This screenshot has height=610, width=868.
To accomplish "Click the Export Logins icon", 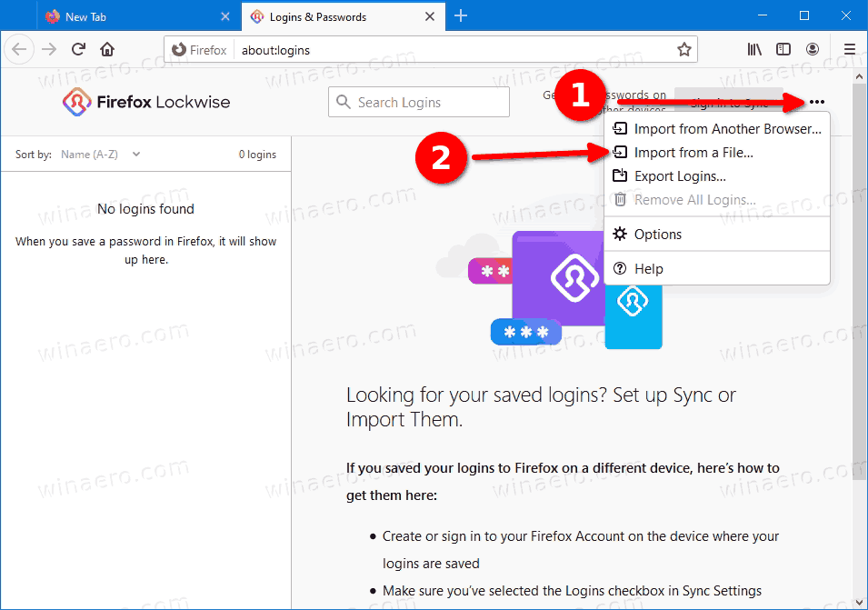I will pyautogui.click(x=620, y=176).
